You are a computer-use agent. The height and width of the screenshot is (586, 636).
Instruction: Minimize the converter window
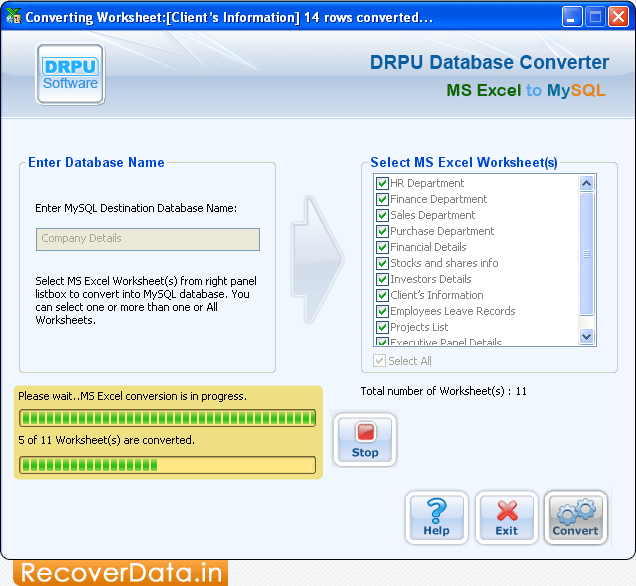tap(572, 17)
